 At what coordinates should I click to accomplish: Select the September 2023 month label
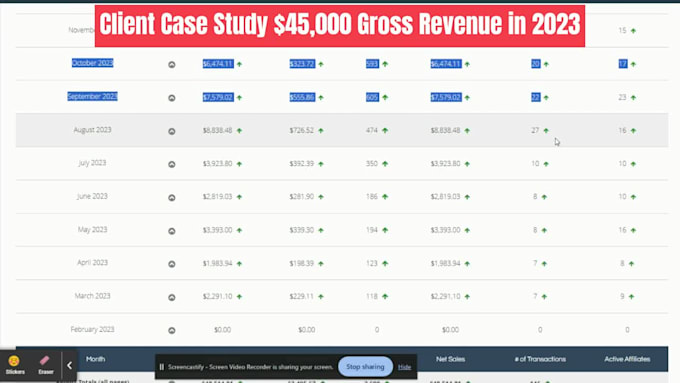pyautogui.click(x=92, y=96)
